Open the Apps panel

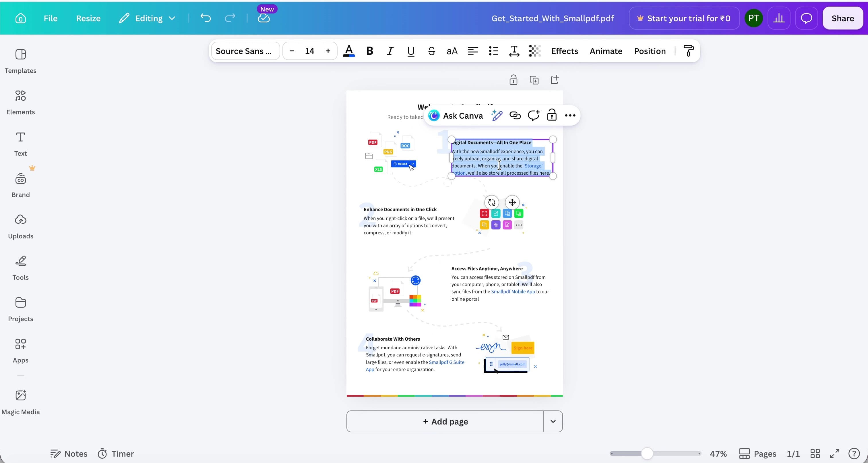tap(21, 351)
